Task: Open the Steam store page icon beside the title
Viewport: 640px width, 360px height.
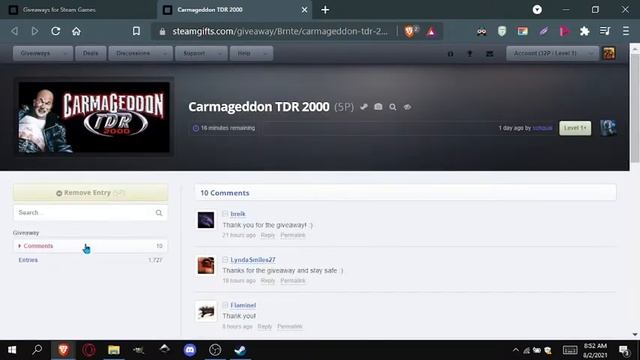Action: (x=364, y=107)
